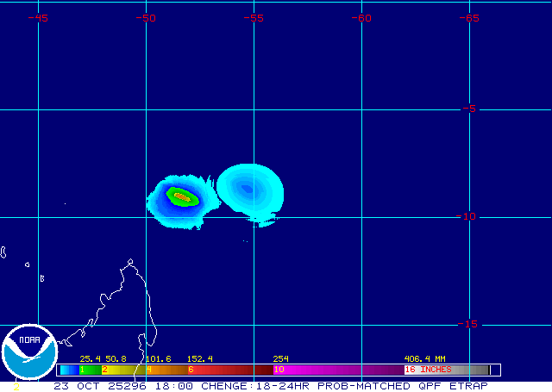
Task: Click the northern tip of Madagascar's outline
Action: [129, 260]
